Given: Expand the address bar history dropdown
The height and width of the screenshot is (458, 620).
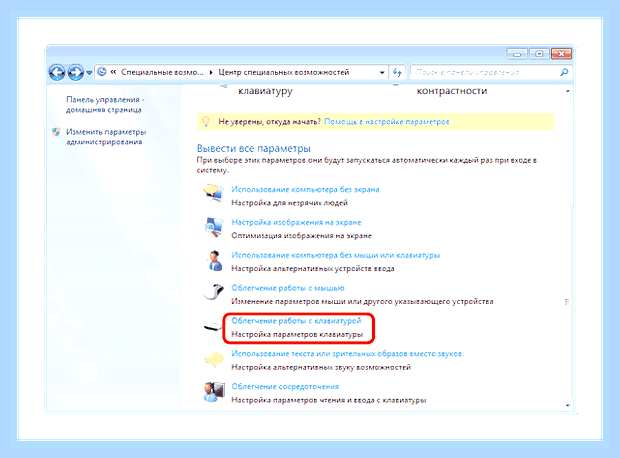Looking at the screenshot, I should coord(382,72).
